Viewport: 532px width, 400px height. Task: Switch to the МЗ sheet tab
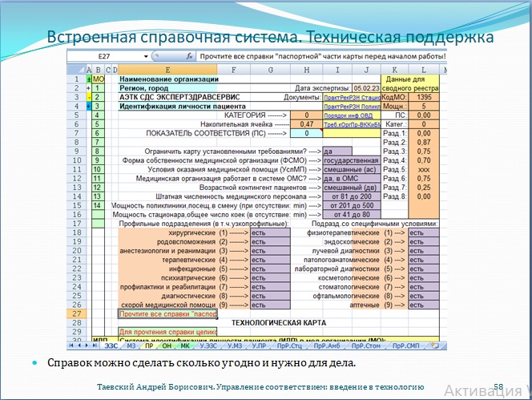click(131, 345)
